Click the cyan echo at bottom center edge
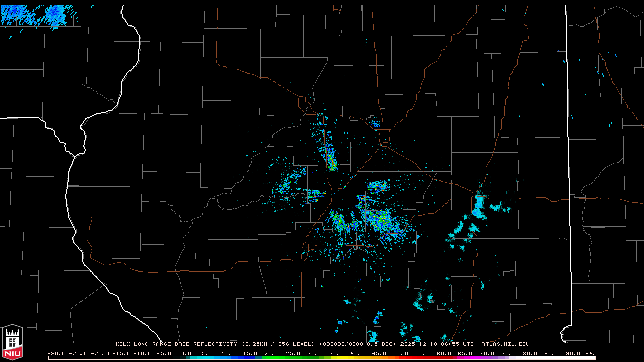This screenshot has width=644, height=362. pyautogui.click(x=373, y=337)
